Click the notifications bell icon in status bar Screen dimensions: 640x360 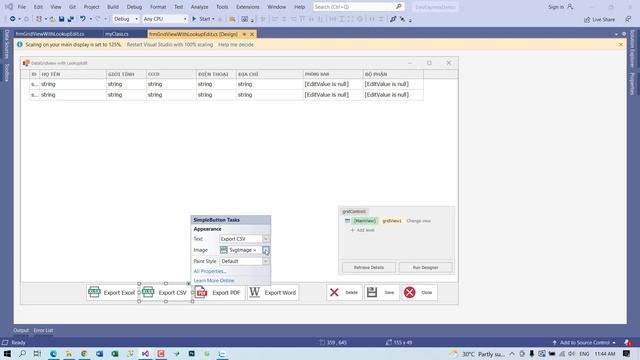coord(627,342)
